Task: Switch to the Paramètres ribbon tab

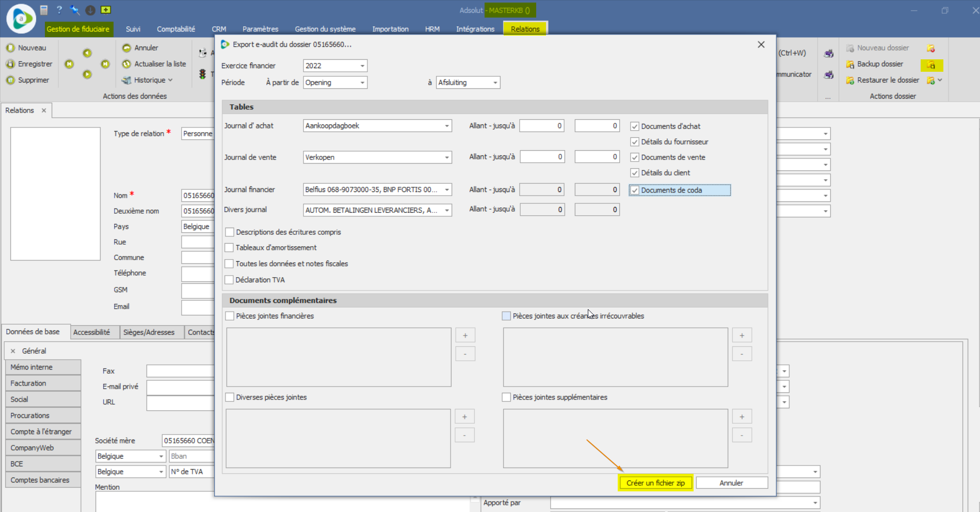Action: coord(260,29)
